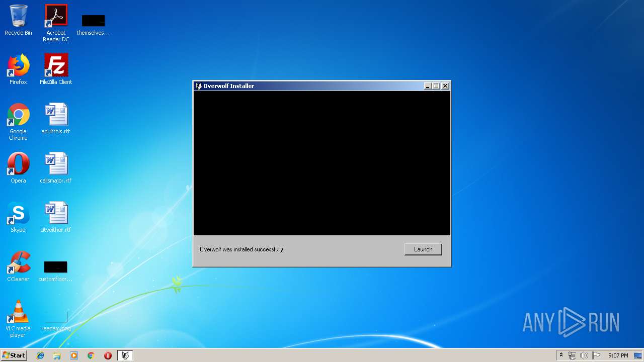The image size is (644, 362).
Task: Open the Action Center flag icon
Action: (596, 355)
